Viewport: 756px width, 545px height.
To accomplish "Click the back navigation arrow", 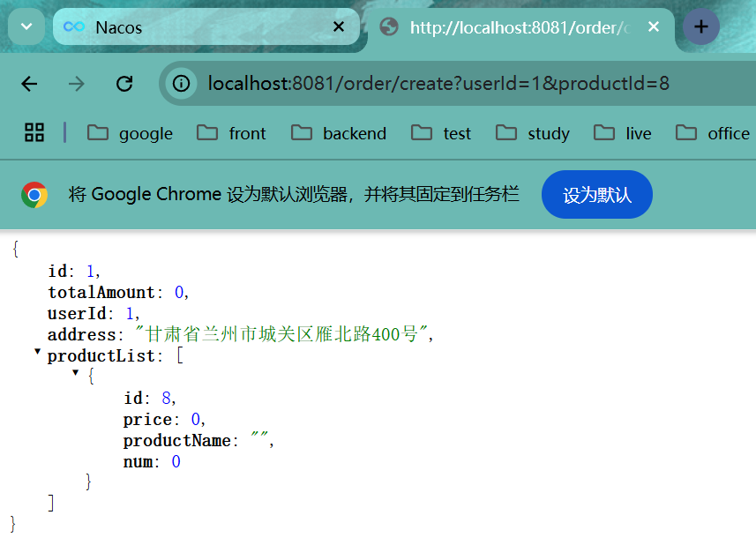I will (x=29, y=82).
